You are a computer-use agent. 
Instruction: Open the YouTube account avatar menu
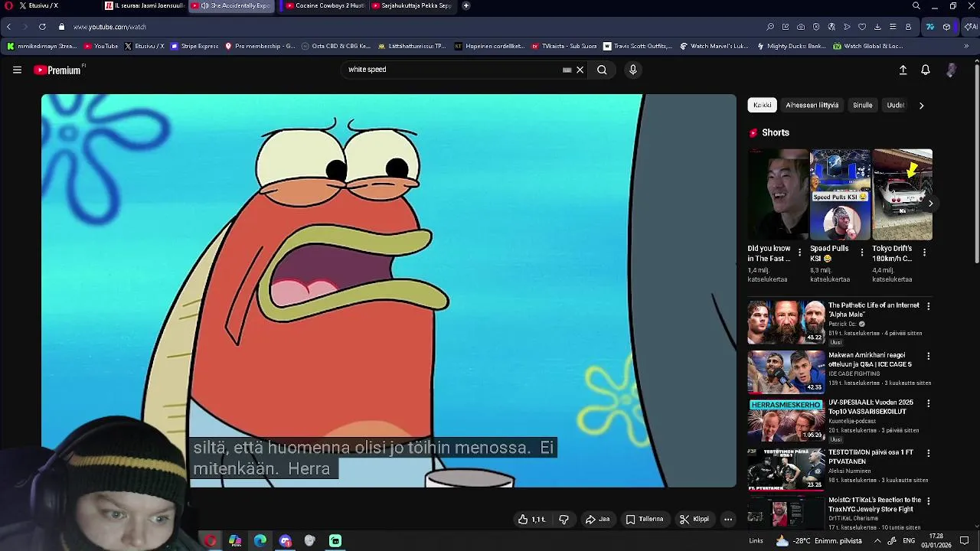point(951,70)
